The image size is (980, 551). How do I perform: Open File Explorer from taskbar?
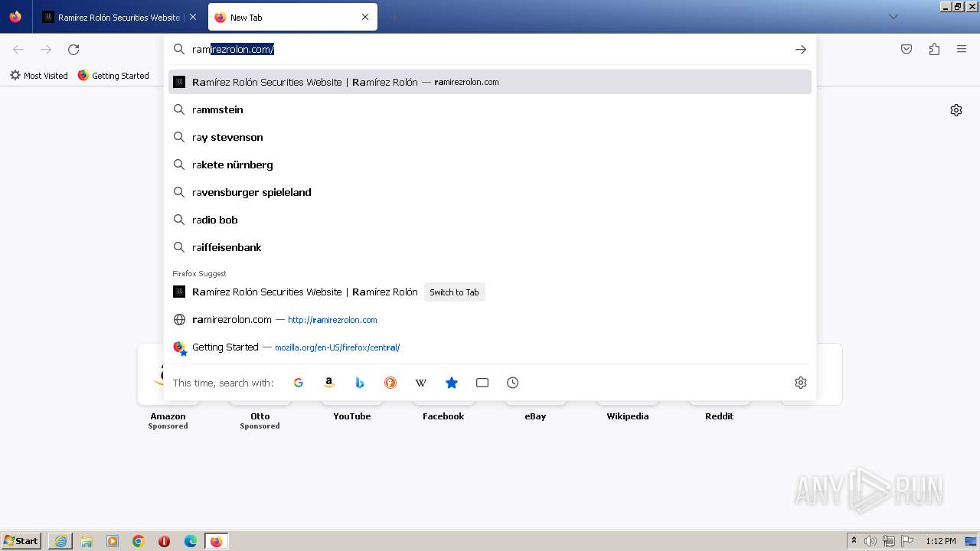click(87, 541)
